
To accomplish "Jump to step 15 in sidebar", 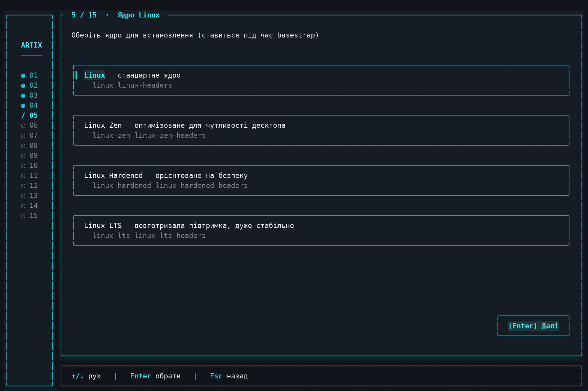I will (29, 216).
